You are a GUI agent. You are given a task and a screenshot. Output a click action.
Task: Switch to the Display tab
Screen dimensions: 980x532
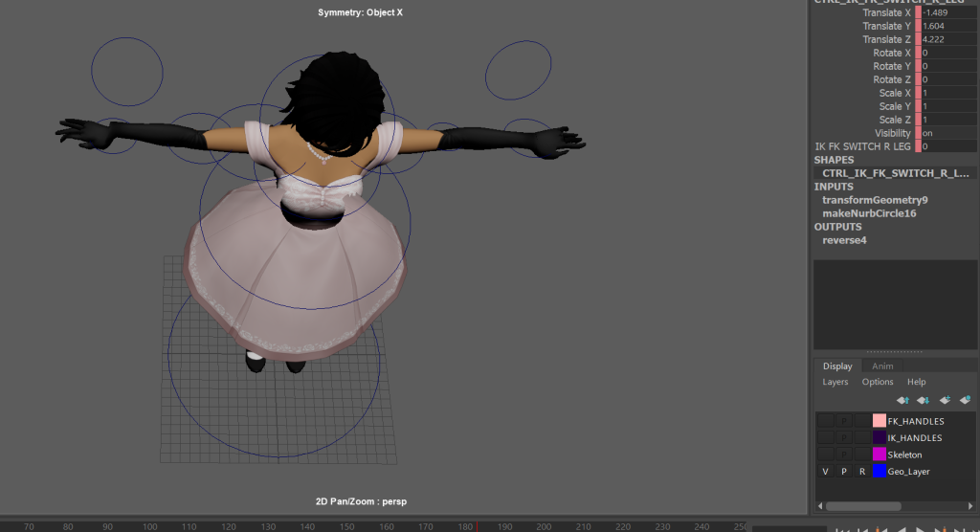coord(837,366)
